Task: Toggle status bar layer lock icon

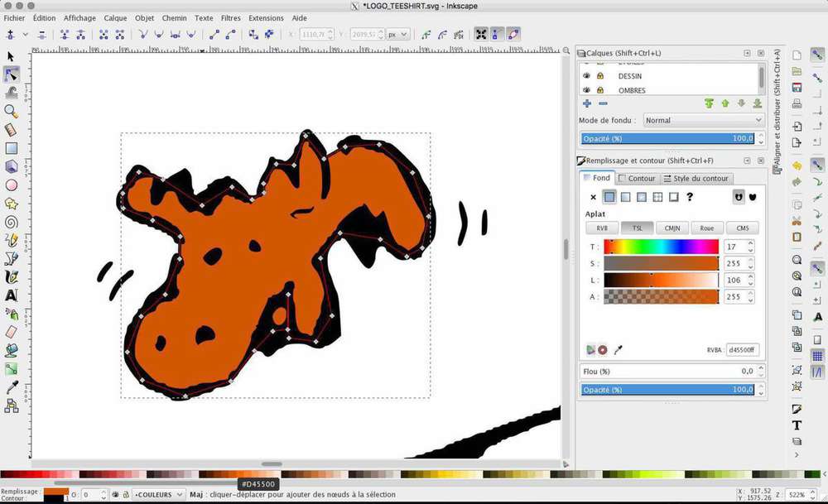Action: 126,495
